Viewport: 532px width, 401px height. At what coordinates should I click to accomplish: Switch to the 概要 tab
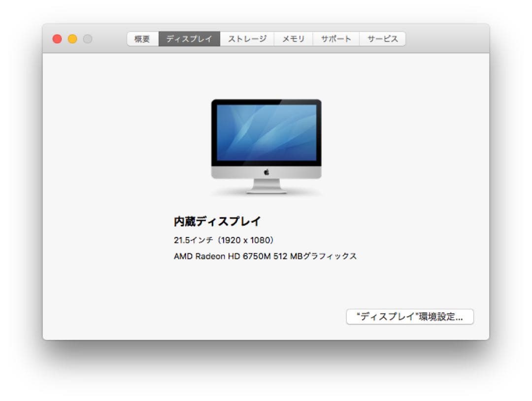click(142, 39)
